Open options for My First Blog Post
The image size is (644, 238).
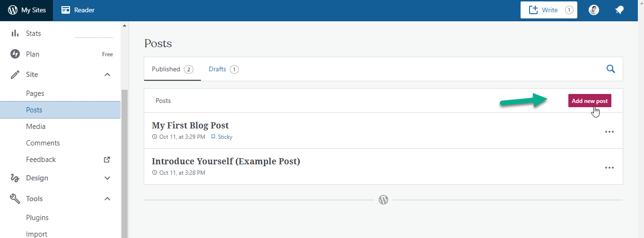click(609, 132)
